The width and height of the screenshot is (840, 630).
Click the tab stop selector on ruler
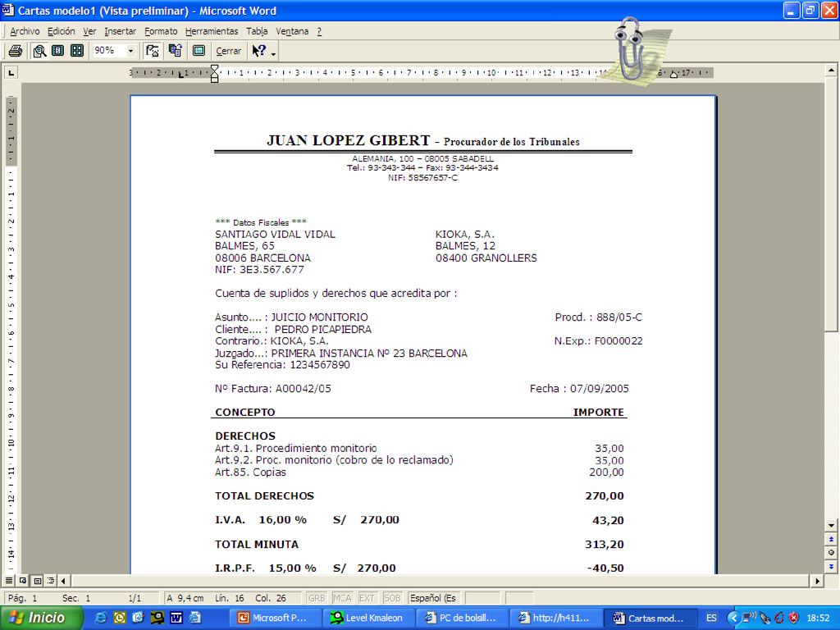[x=11, y=72]
